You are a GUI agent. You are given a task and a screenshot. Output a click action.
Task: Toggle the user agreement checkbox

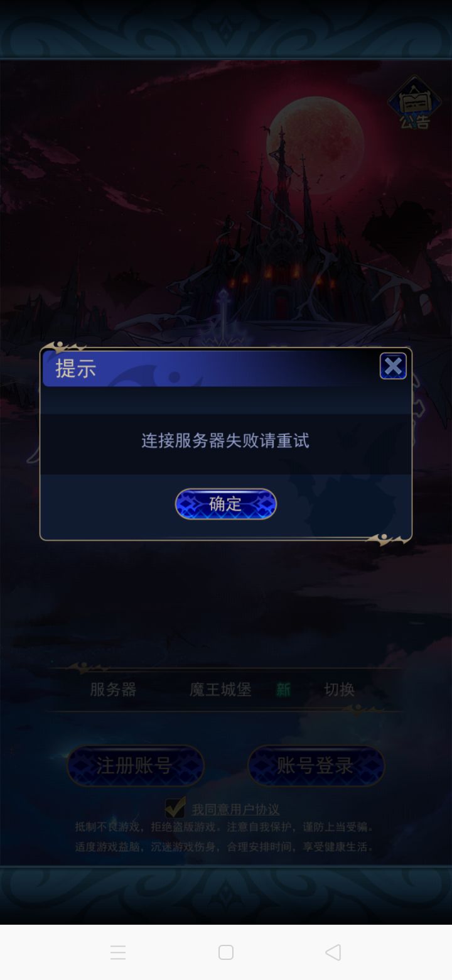pos(175,807)
